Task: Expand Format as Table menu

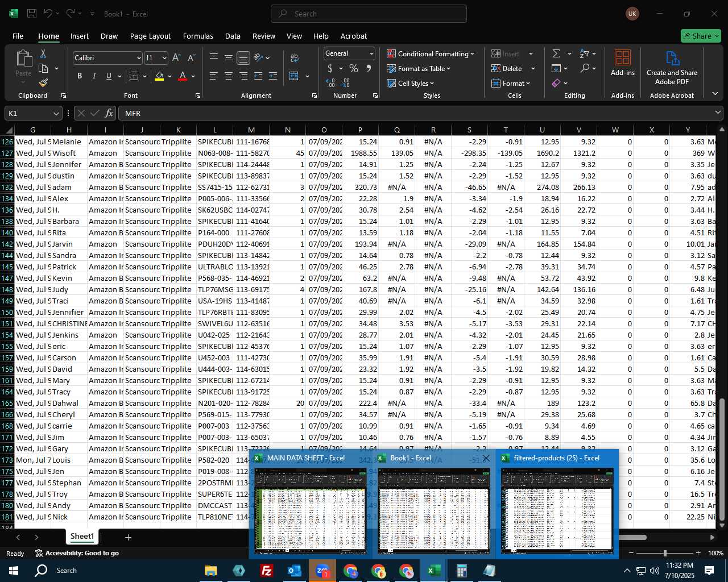Action: [x=419, y=68]
